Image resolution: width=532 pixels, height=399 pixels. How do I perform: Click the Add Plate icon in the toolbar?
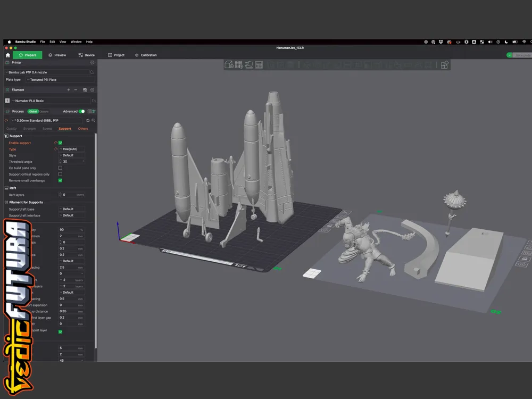pos(240,65)
